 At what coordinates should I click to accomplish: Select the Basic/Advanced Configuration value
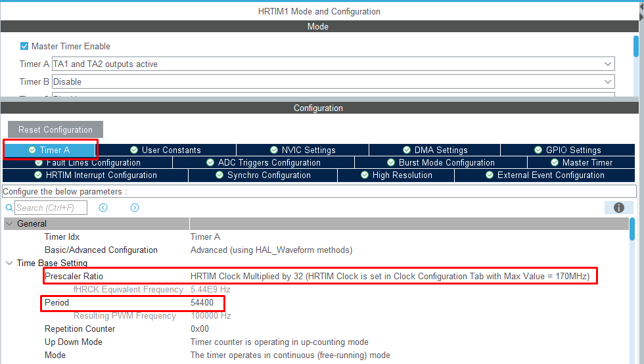click(271, 250)
